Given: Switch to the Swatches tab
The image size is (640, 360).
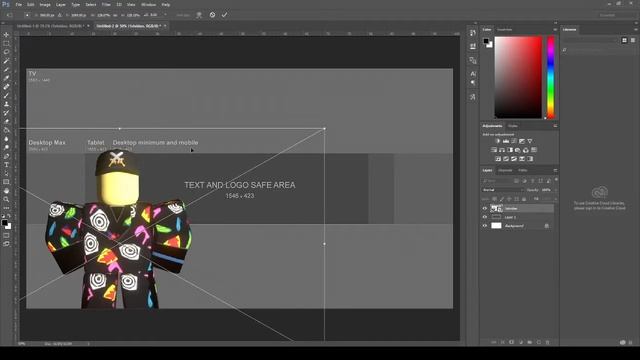Looking at the screenshot, I should (x=504, y=29).
